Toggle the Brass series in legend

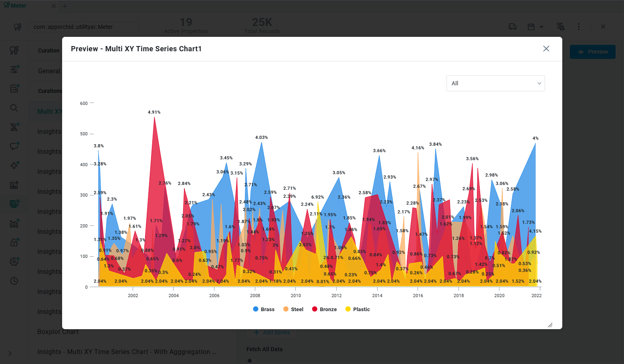[264, 309]
